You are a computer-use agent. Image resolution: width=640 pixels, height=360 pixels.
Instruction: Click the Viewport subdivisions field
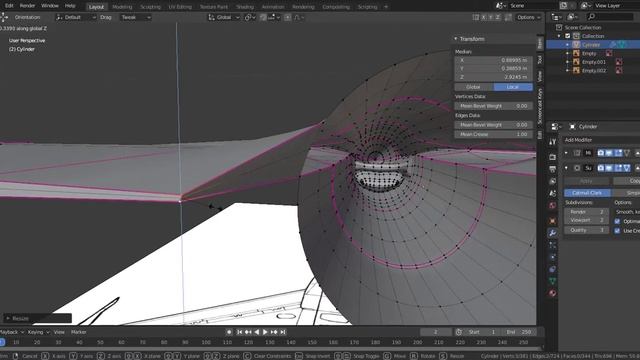tap(586, 220)
